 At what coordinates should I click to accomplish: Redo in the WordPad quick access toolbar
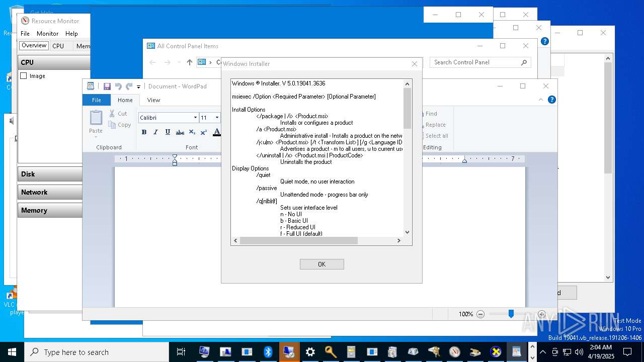pyautogui.click(x=129, y=86)
